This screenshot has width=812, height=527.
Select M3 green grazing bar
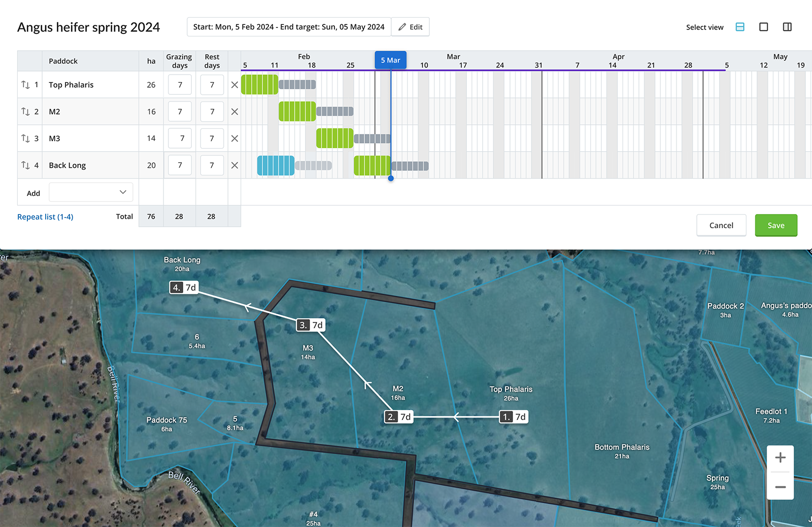tap(335, 138)
